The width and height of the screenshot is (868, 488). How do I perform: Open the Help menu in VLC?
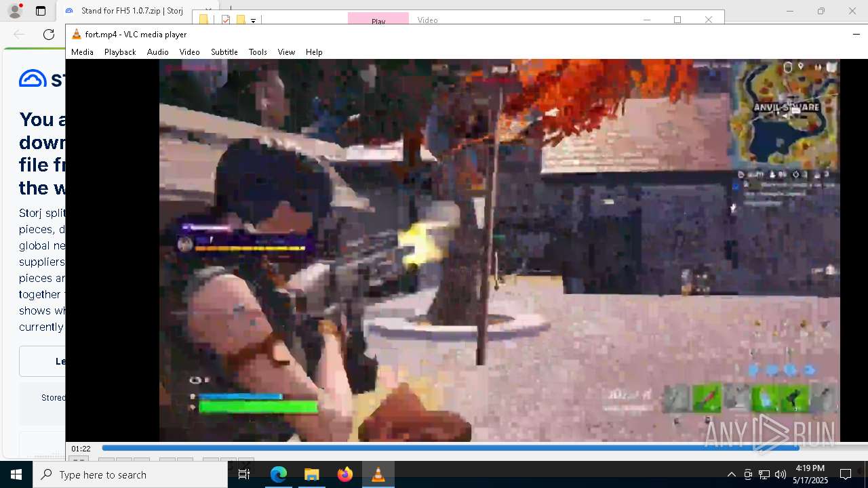[314, 52]
